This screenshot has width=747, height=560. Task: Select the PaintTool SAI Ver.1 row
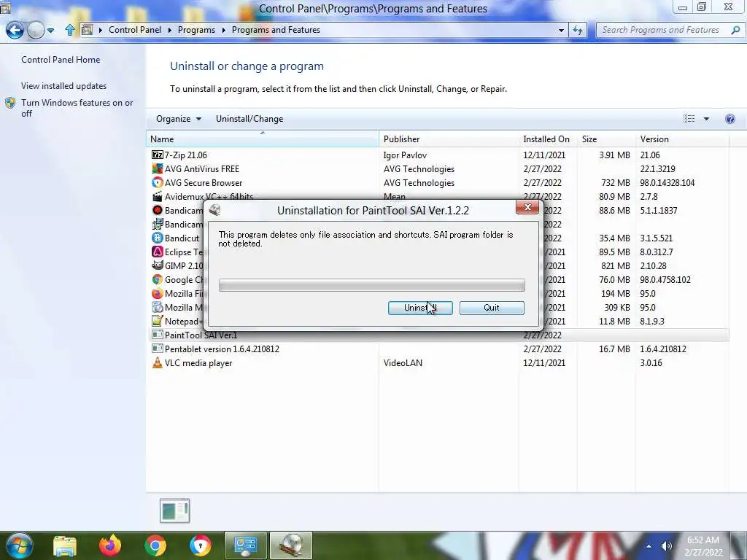coord(438,335)
